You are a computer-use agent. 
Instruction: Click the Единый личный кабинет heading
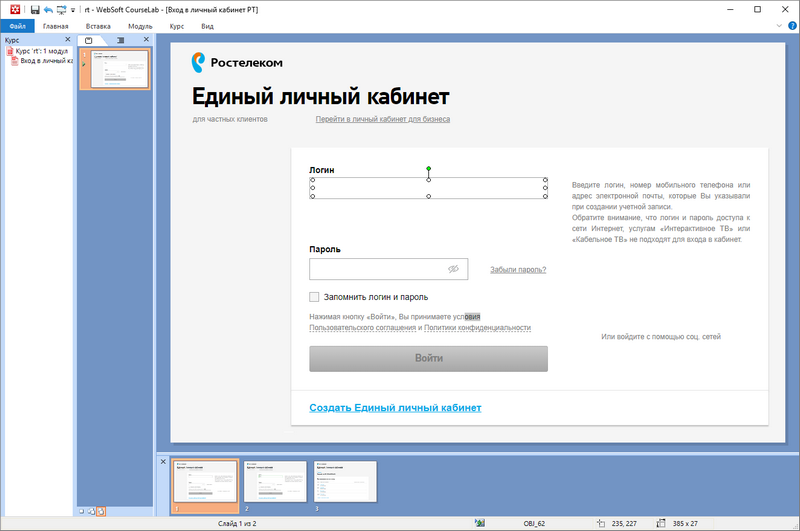(320, 96)
